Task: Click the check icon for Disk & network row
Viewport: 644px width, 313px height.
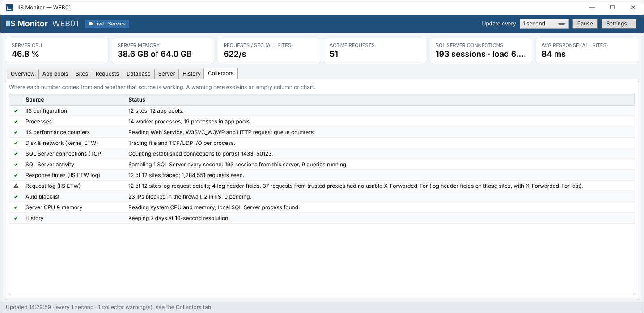Action: click(x=16, y=143)
